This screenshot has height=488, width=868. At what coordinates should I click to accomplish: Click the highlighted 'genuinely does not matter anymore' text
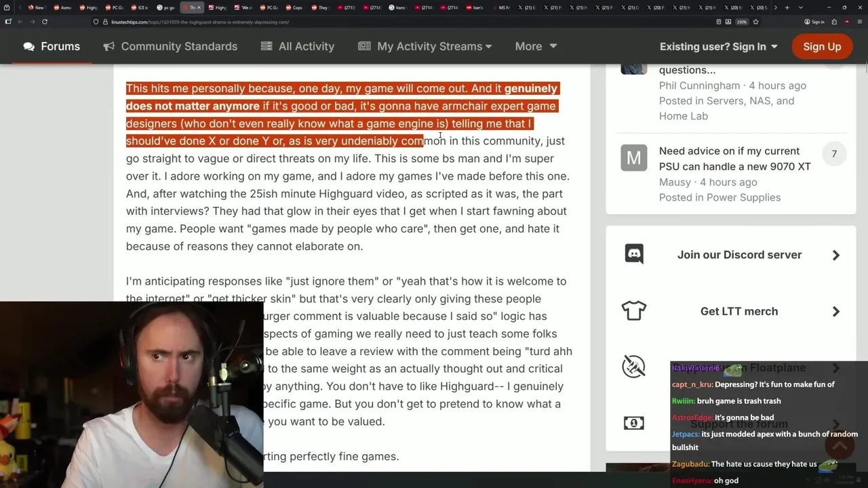pyautogui.click(x=341, y=97)
